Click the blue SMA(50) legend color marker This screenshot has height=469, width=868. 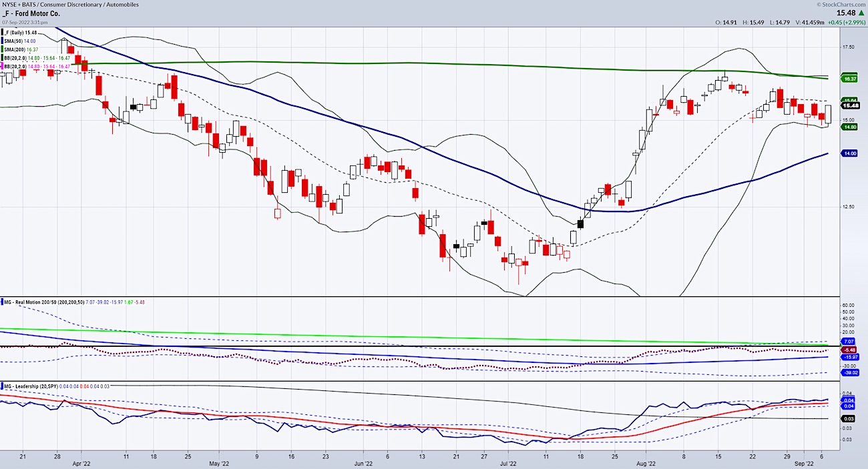pyautogui.click(x=3, y=40)
